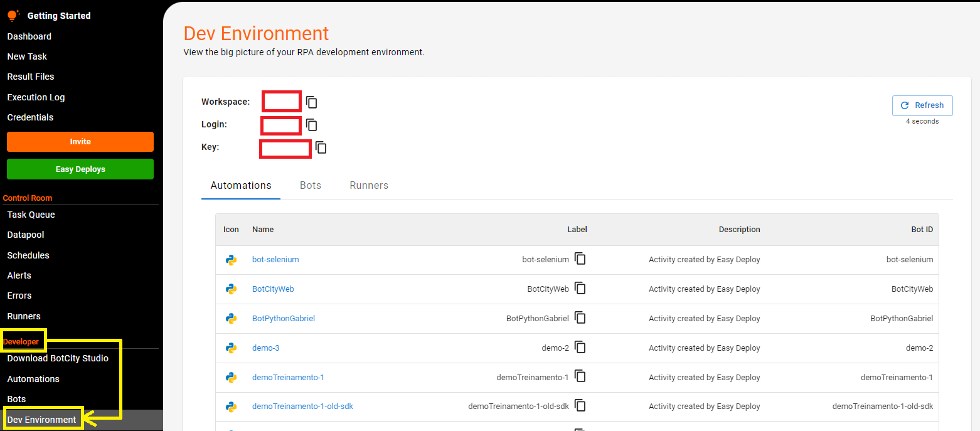Open Dashboard in the sidebar
The image size is (980, 431).
pos(29,36)
